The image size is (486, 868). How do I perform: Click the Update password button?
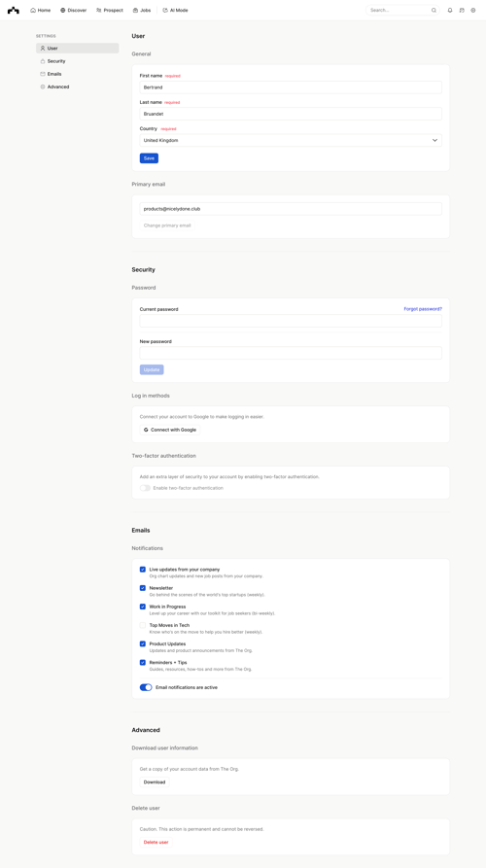[152, 369]
